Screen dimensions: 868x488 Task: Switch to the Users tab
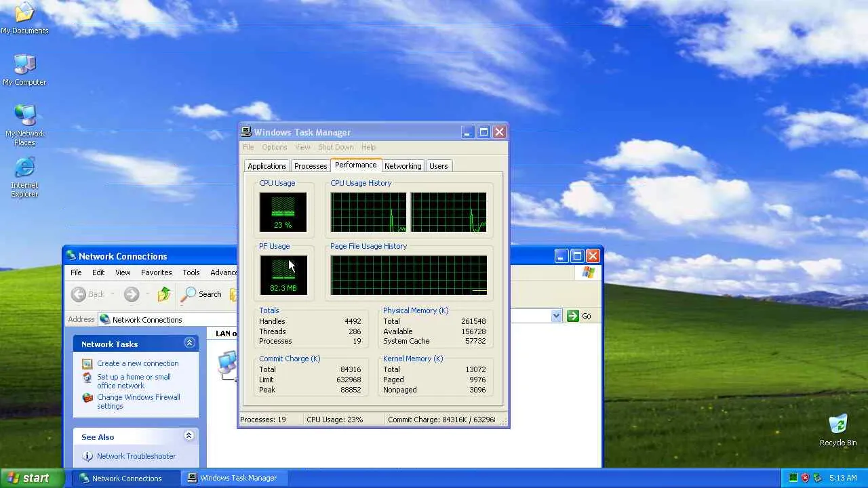point(438,166)
